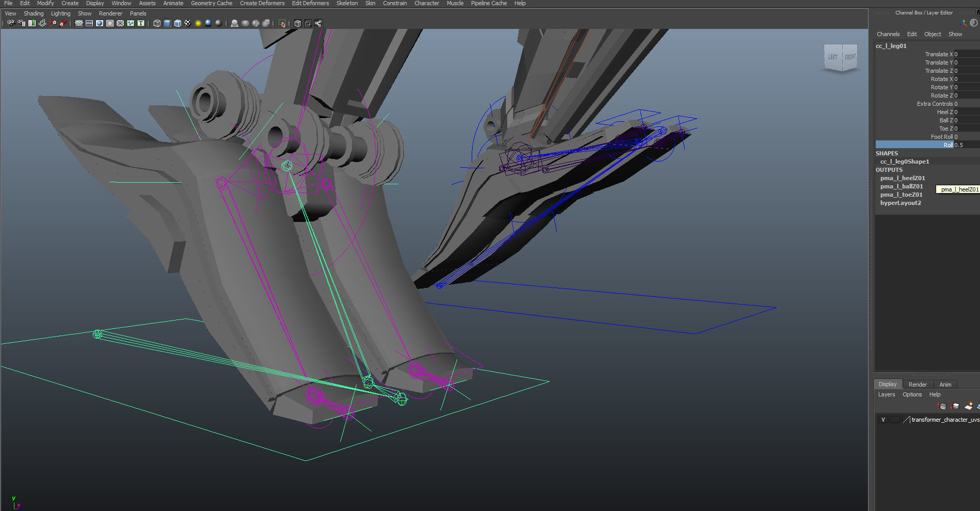Viewport: 980px width, 511px height.
Task: Toggle the Safe Action icon
Action: tap(131, 23)
